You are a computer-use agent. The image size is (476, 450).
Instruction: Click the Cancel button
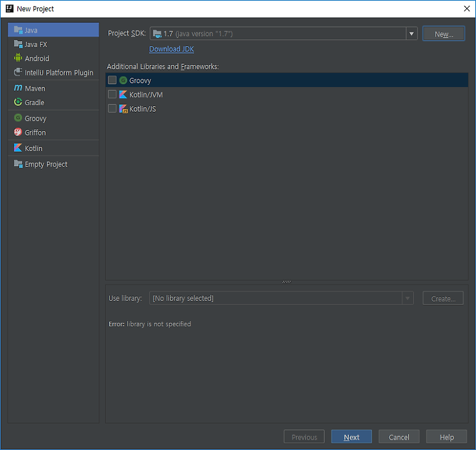[399, 437]
